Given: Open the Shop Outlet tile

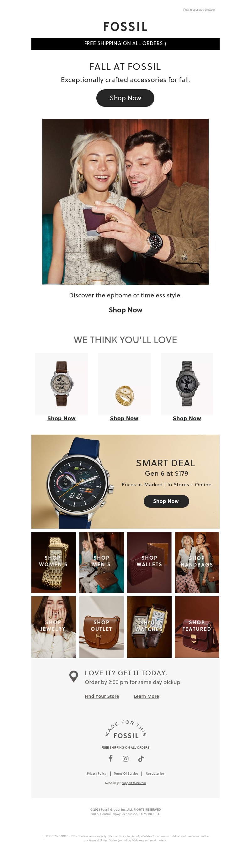Looking at the screenshot, I should (x=102, y=627).
